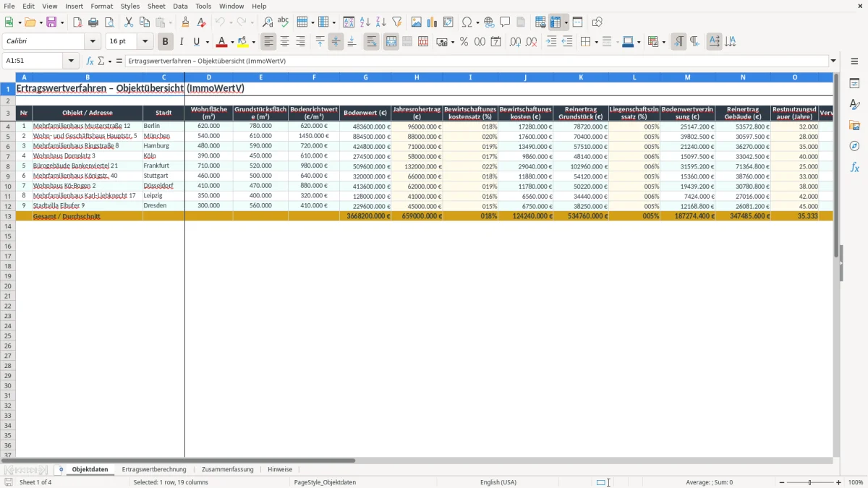Run the spelling check

(x=284, y=22)
